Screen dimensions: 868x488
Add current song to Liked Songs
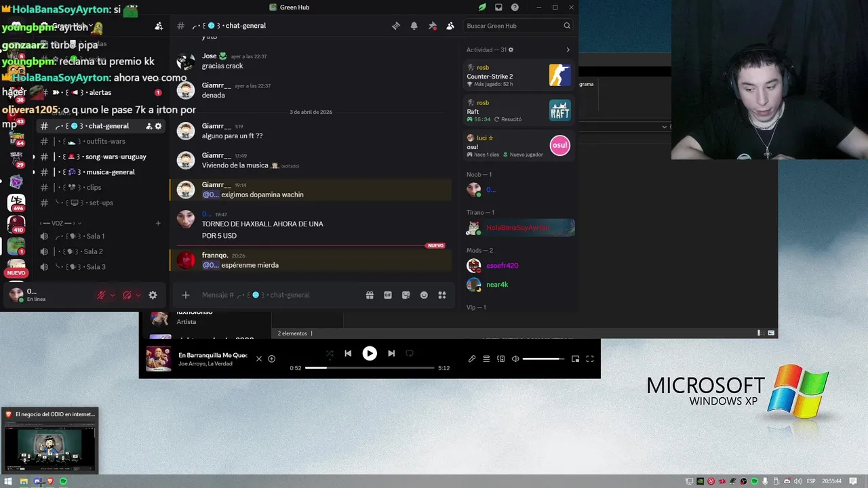272,359
